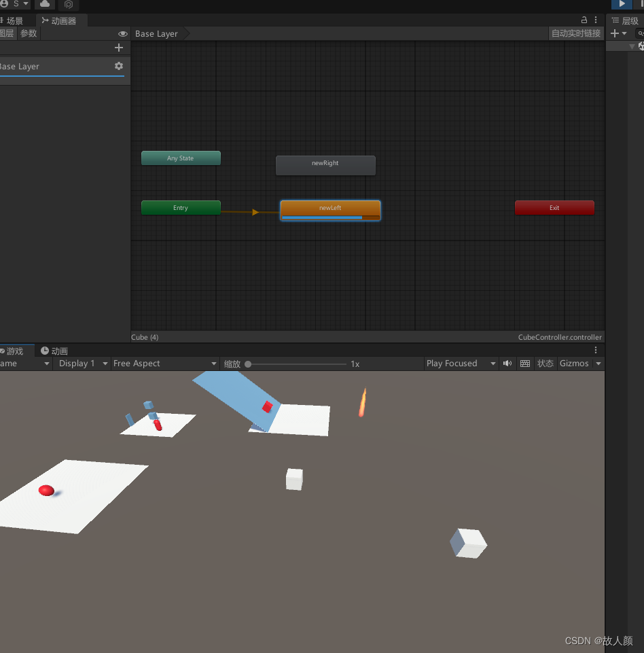Open the Unity Cloud services icon
644x653 pixels.
click(44, 5)
